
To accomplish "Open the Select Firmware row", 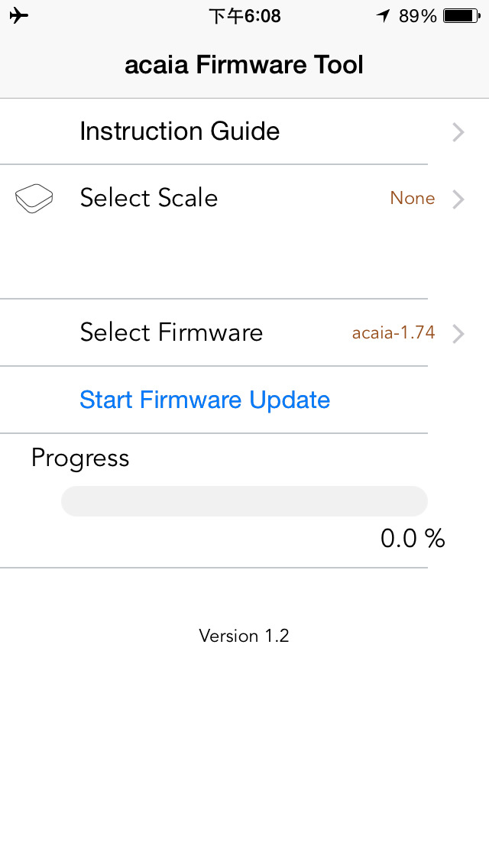I will (244, 332).
